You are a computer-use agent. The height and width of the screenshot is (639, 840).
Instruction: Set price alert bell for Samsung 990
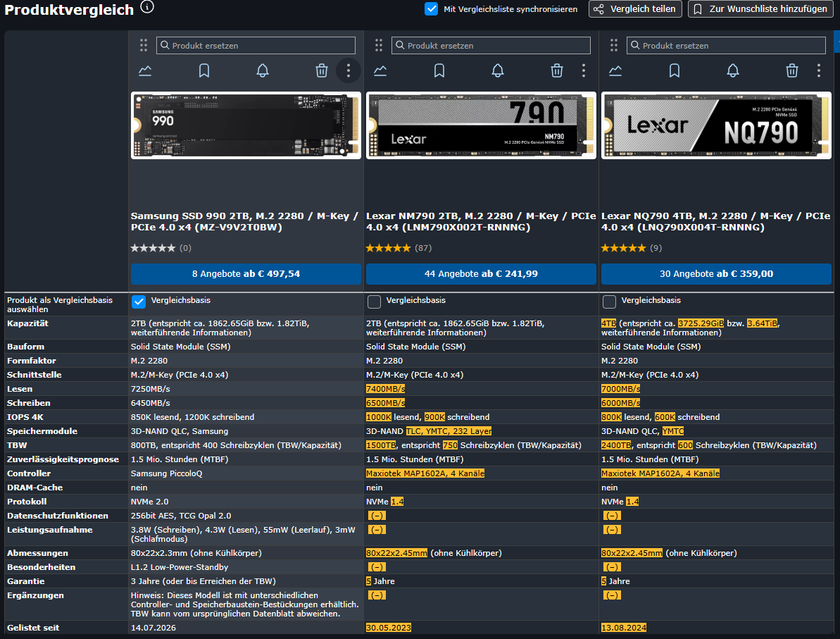263,70
